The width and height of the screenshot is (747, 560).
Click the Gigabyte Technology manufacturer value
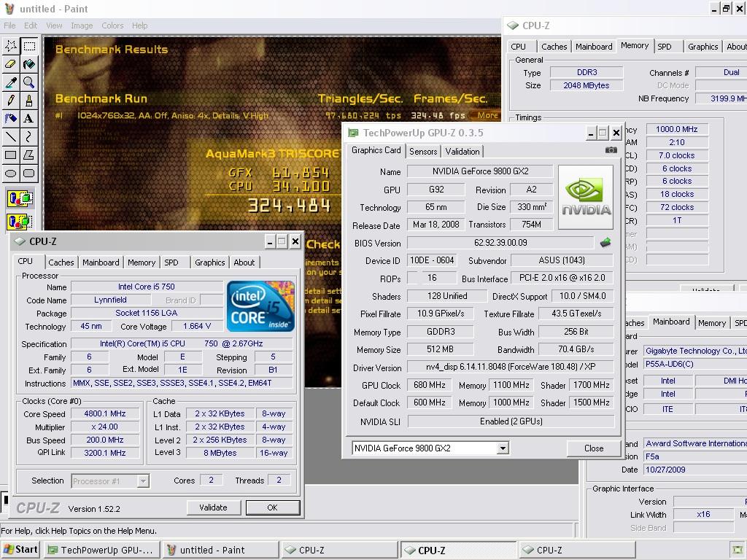(x=695, y=351)
